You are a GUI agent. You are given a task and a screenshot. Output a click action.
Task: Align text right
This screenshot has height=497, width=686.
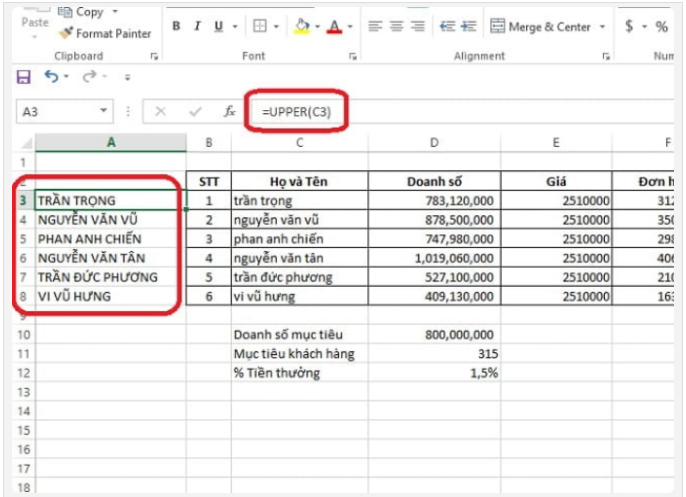(418, 26)
